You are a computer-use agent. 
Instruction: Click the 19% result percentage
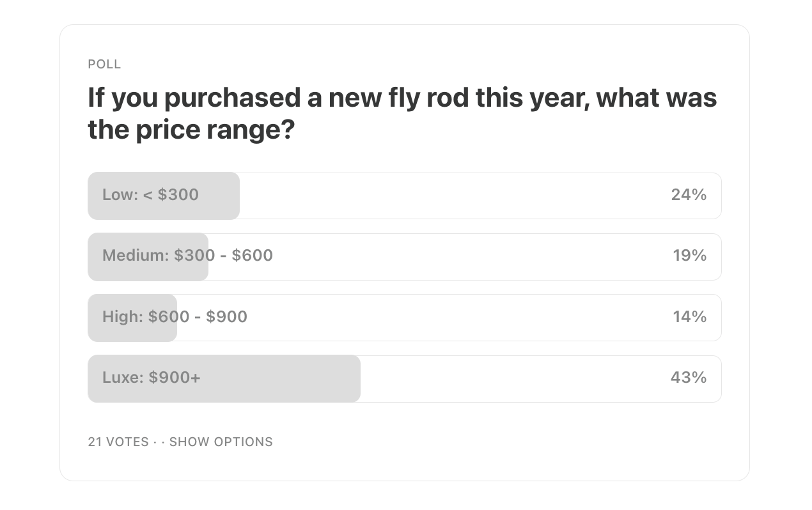689,256
